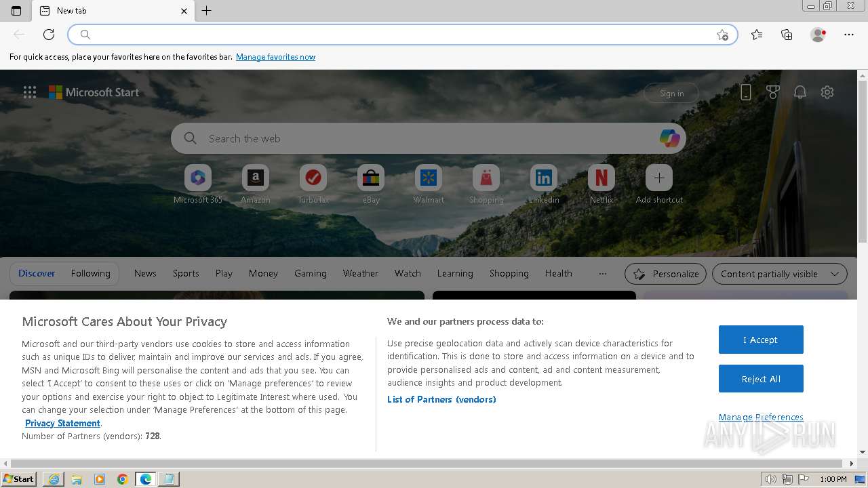This screenshot has height=488, width=868.
Task: Click Reject All button
Action: (761, 379)
